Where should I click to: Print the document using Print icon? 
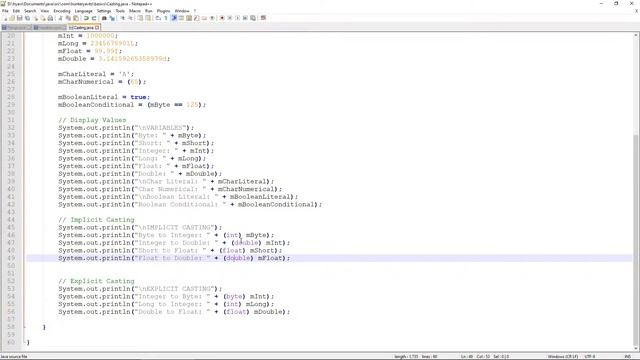pyautogui.click(x=51, y=18)
